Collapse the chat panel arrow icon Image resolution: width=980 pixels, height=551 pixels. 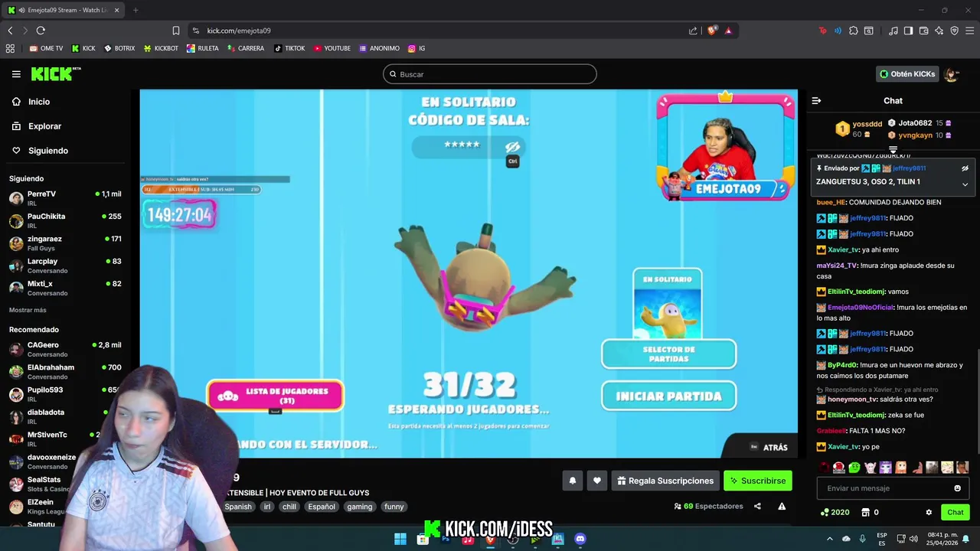[x=816, y=101]
